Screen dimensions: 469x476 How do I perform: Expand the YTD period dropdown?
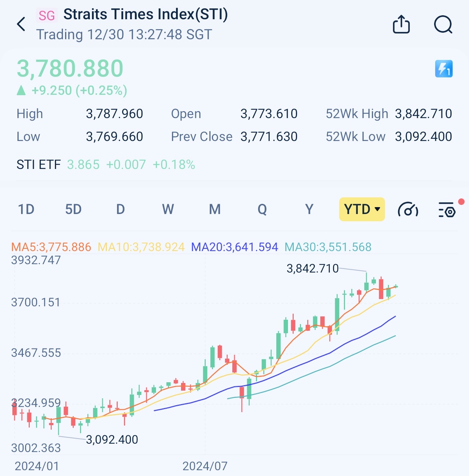point(362,209)
